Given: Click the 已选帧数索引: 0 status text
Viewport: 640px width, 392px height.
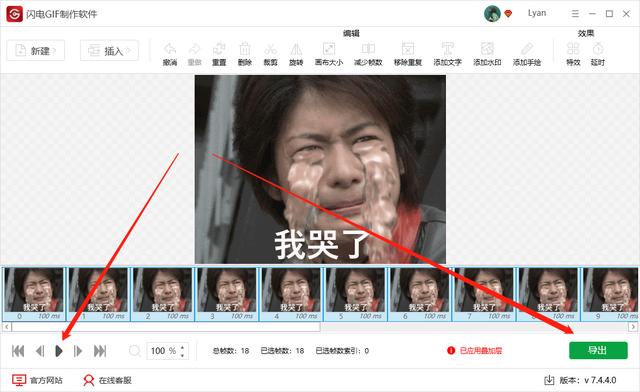Looking at the screenshot, I should (x=342, y=350).
